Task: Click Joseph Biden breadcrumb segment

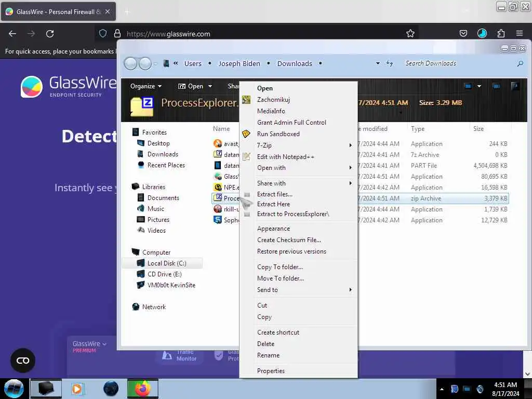Action: [x=239, y=63]
